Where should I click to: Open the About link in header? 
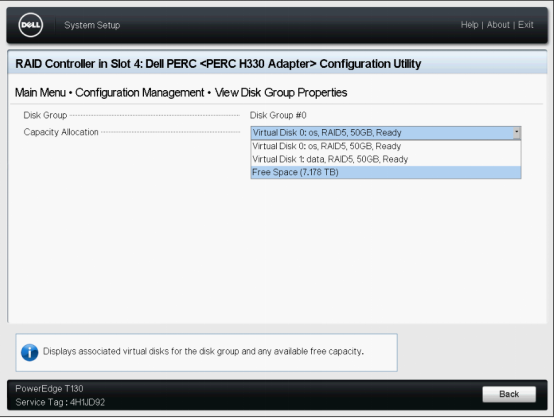point(498,25)
